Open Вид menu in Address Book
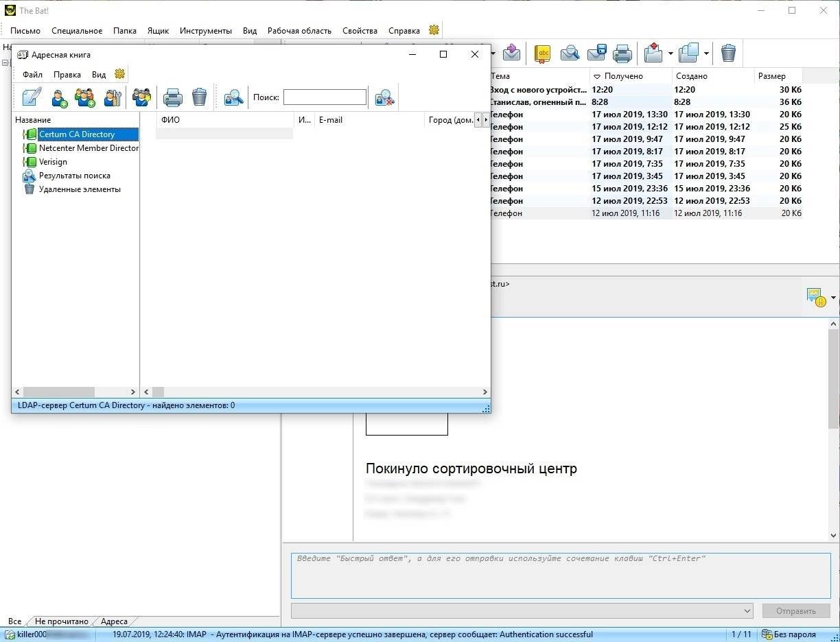Screen dimensions: 840x642 [99, 74]
